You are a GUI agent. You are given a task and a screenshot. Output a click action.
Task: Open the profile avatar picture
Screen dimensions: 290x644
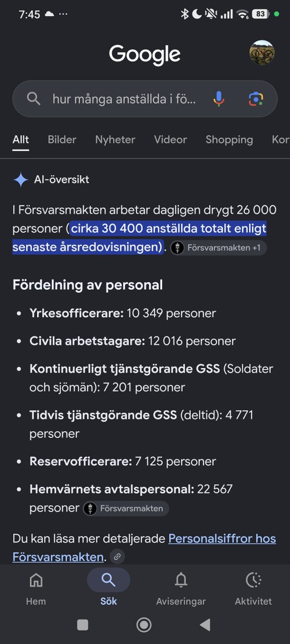[x=262, y=53]
